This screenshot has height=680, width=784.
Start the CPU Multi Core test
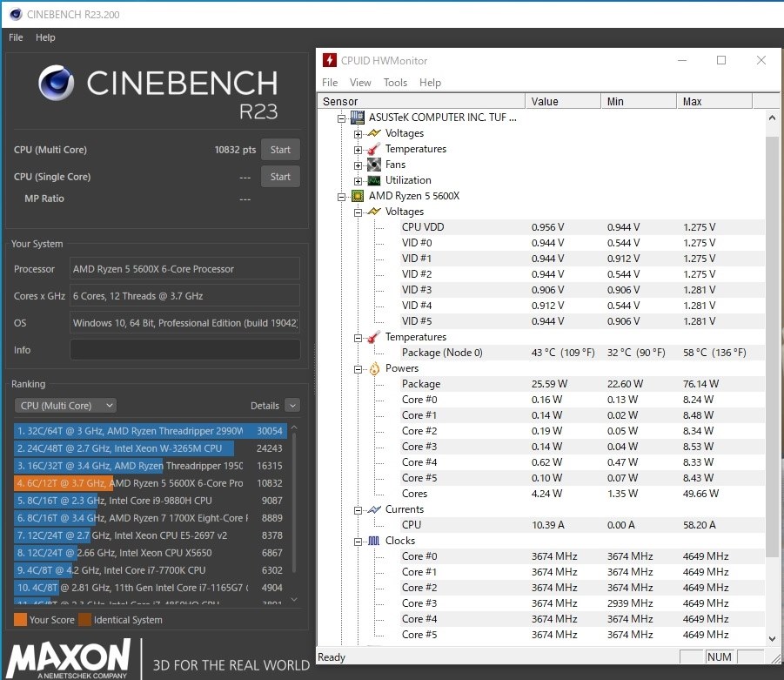280,150
